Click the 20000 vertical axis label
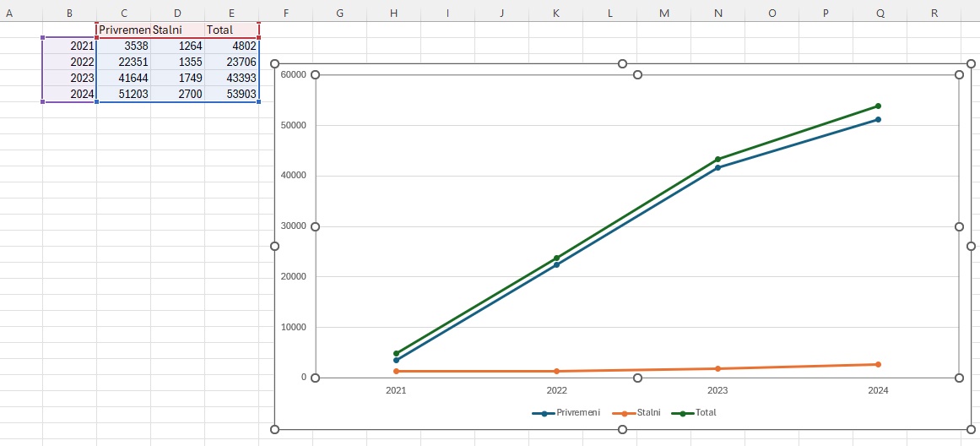Viewport: 980px width, 446px height. pos(294,276)
